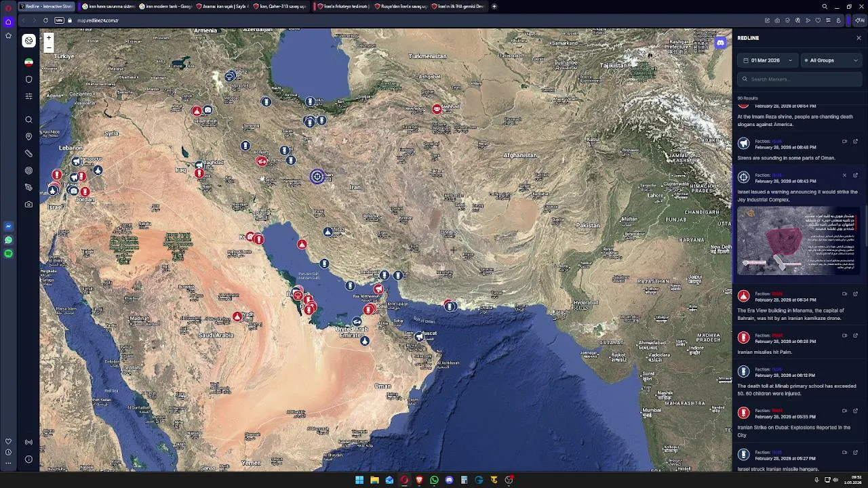This screenshot has width=868, height=488.
Task: Select the pen draw tool in the sidebar
Action: (x=28, y=187)
